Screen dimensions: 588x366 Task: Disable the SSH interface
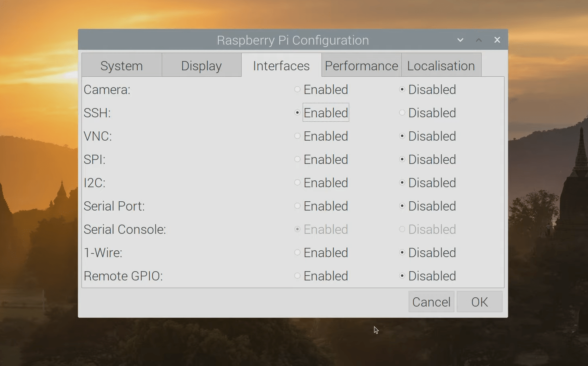[427, 113]
